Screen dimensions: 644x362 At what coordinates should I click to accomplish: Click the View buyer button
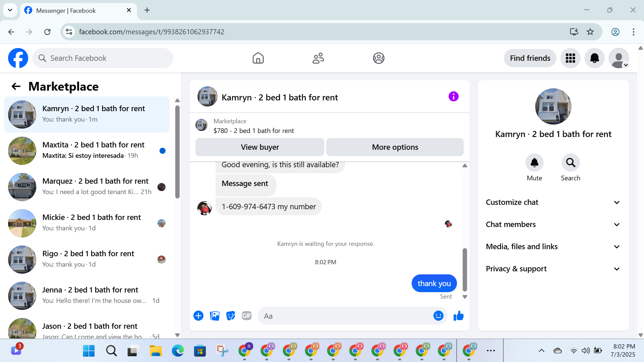coord(260,147)
